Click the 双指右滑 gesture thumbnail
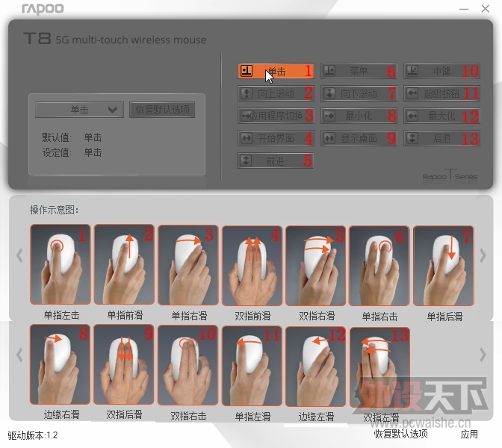The height and width of the screenshot is (448, 502). pos(316,266)
